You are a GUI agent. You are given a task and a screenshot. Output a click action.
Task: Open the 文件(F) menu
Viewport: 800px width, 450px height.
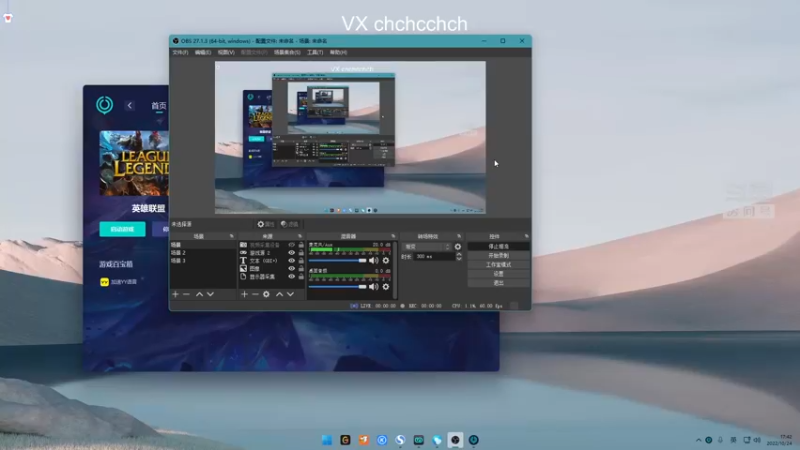[180, 53]
